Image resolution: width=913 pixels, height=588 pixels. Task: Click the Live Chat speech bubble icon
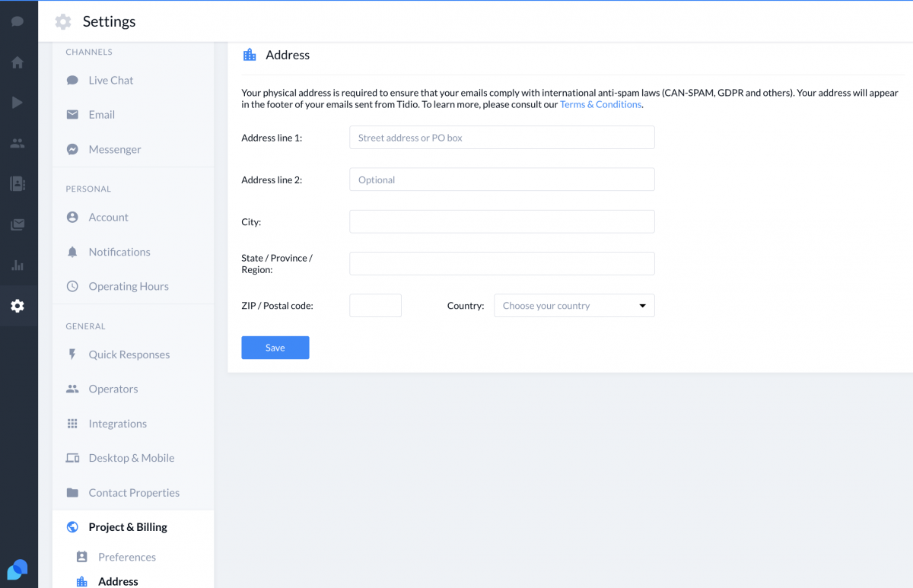pos(72,80)
